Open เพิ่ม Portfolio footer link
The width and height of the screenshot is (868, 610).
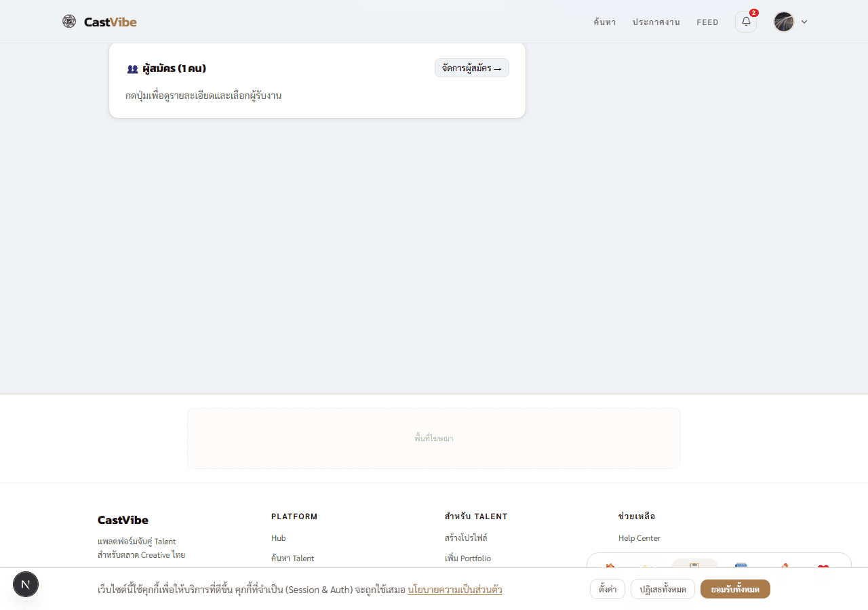(468, 558)
